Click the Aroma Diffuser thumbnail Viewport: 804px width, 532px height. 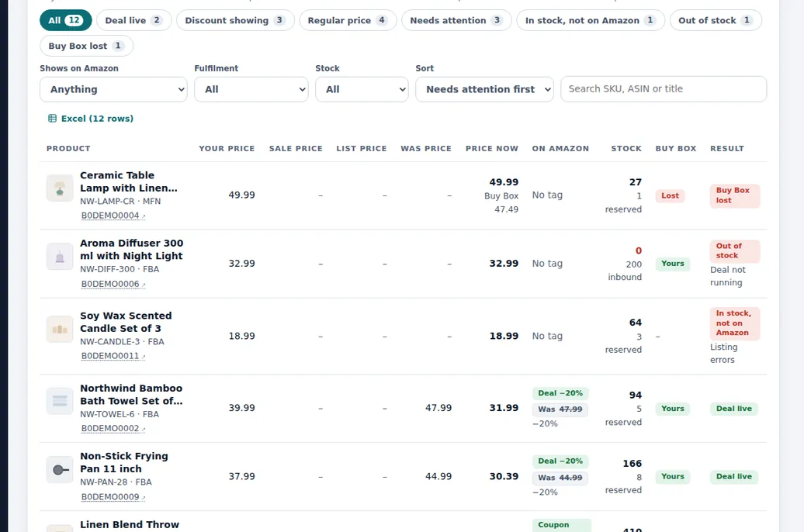[x=60, y=256]
